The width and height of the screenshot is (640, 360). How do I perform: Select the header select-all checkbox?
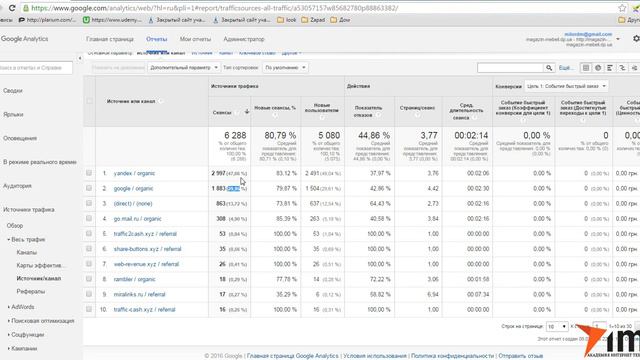click(89, 101)
